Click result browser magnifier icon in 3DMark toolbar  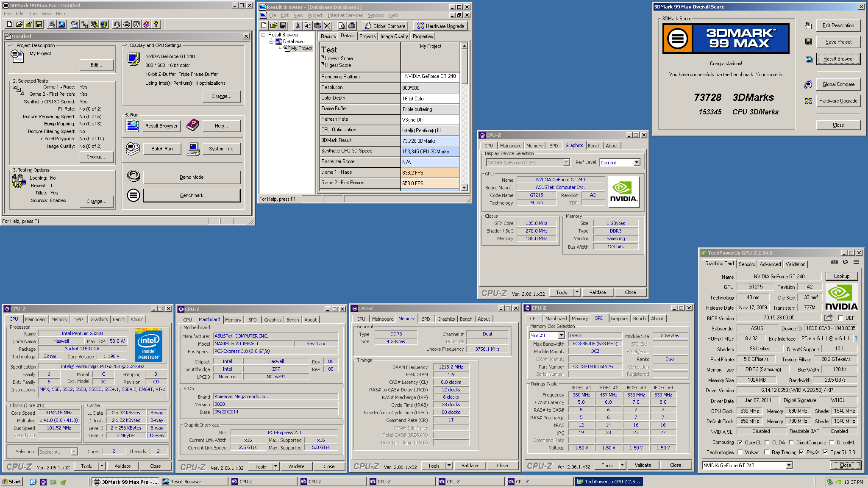pos(61,24)
